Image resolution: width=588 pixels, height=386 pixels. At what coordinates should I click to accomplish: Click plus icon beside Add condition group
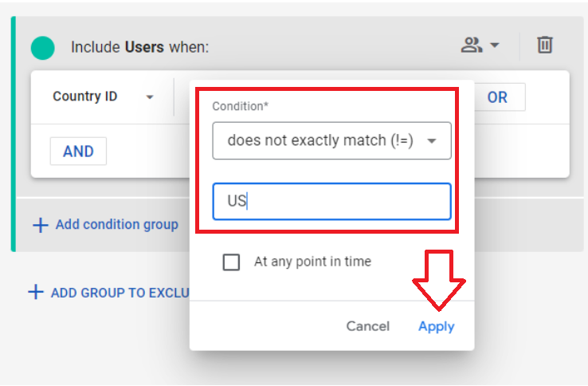[x=41, y=225]
